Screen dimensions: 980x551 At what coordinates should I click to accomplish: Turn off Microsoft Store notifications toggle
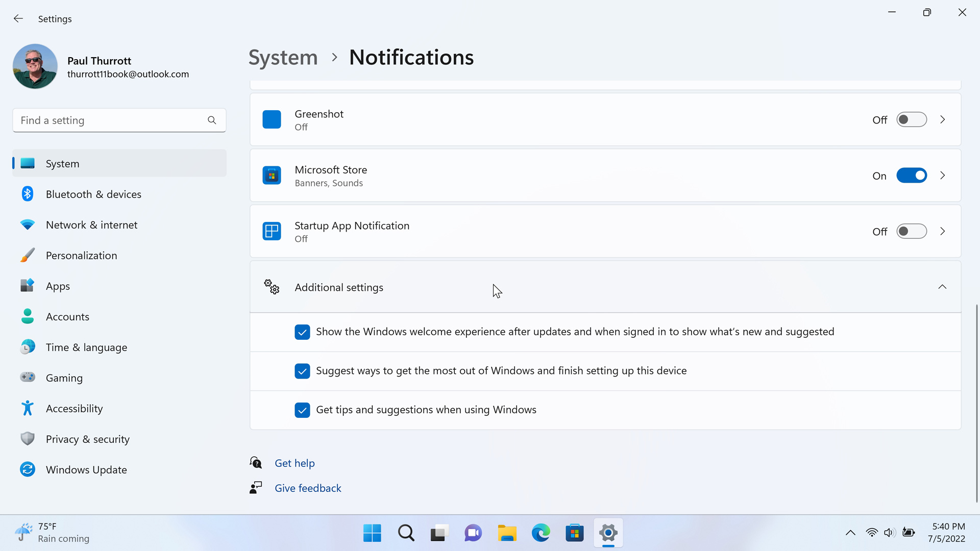coord(911,176)
